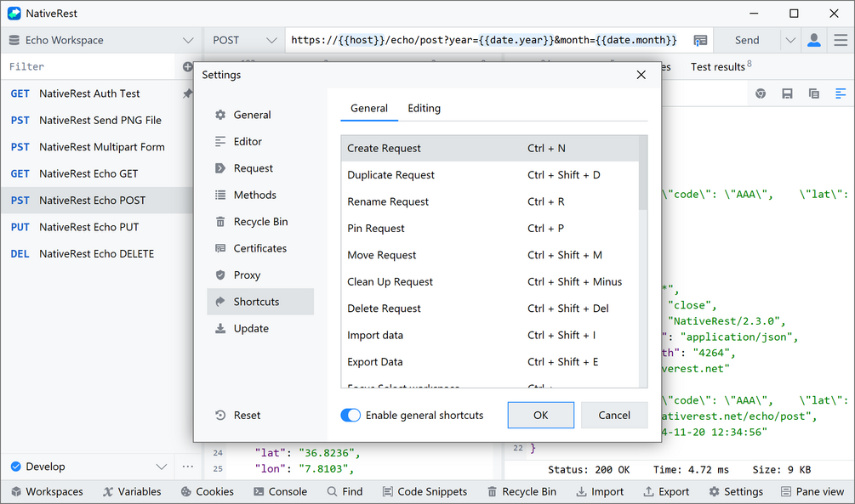Image resolution: width=855 pixels, height=504 pixels.
Task: Save the response with disk icon
Action: (x=788, y=93)
